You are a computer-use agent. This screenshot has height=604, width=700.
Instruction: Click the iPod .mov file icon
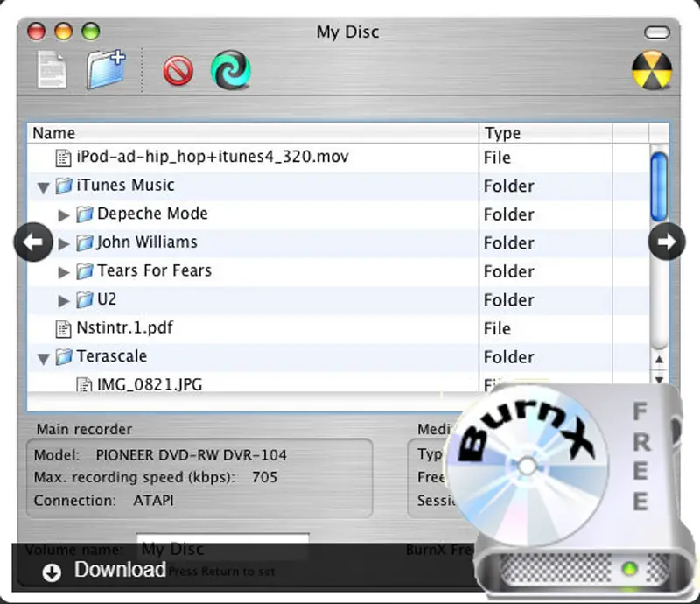(x=63, y=158)
